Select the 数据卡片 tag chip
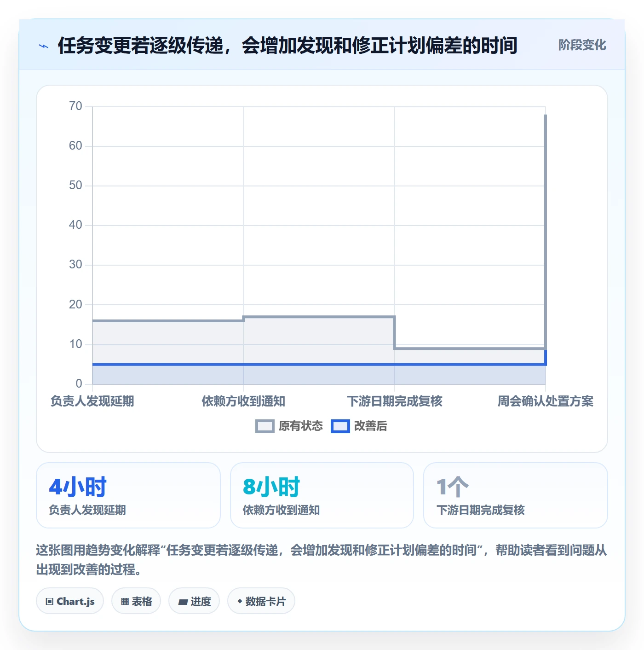Image resolution: width=644 pixels, height=650 pixels. click(x=261, y=601)
